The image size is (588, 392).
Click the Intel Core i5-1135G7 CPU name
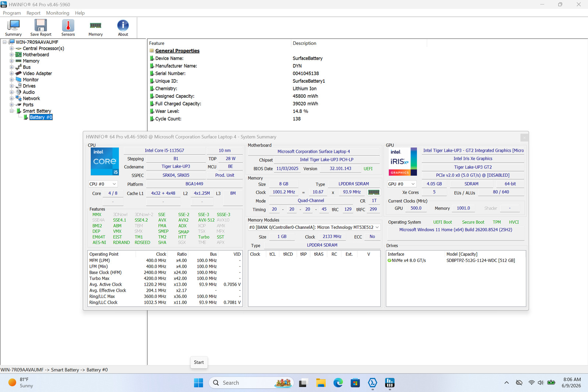tap(164, 151)
